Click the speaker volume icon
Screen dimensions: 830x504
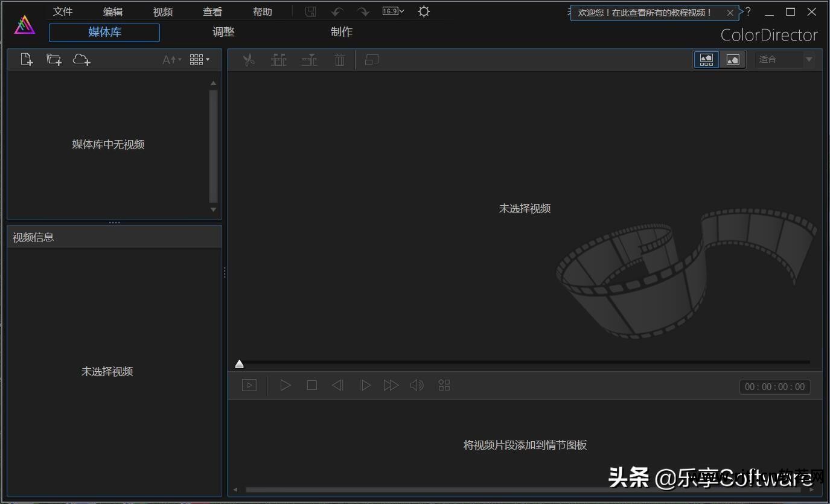(417, 385)
